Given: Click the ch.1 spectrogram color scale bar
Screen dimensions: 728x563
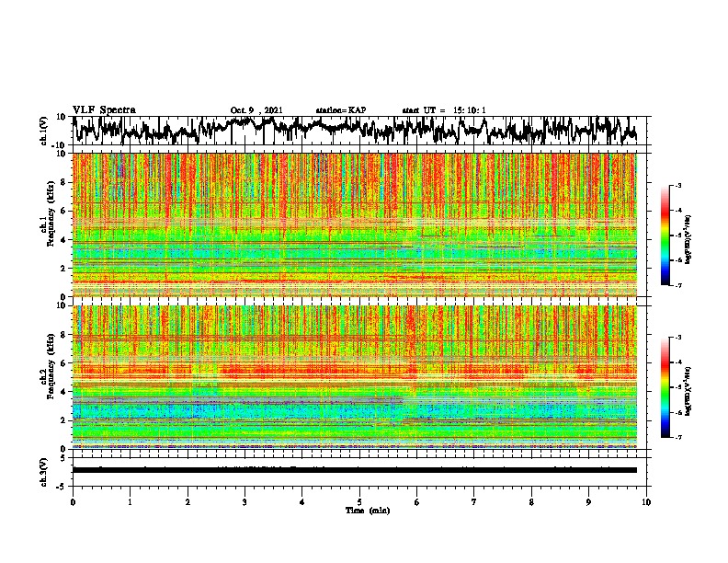Looking at the screenshot, I should click(665, 236).
